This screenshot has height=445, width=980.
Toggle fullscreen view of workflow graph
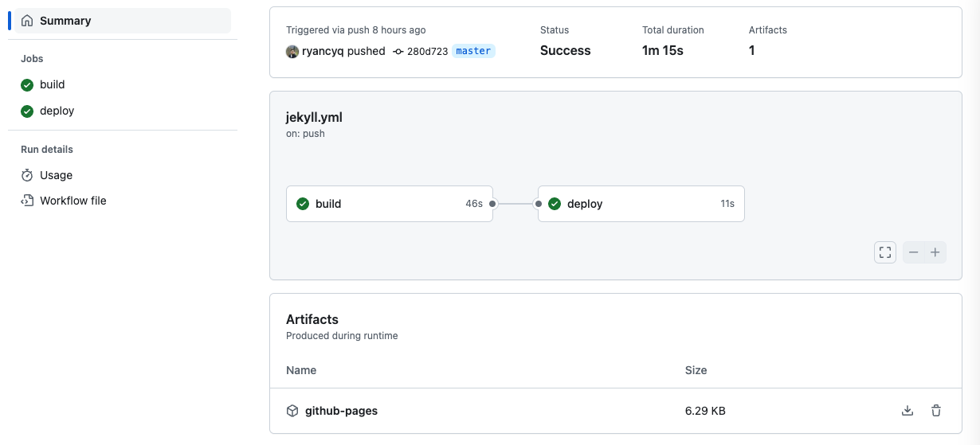click(885, 252)
